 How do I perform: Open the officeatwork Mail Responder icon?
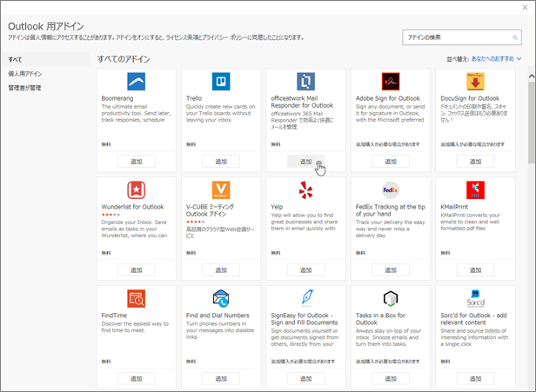click(x=305, y=82)
